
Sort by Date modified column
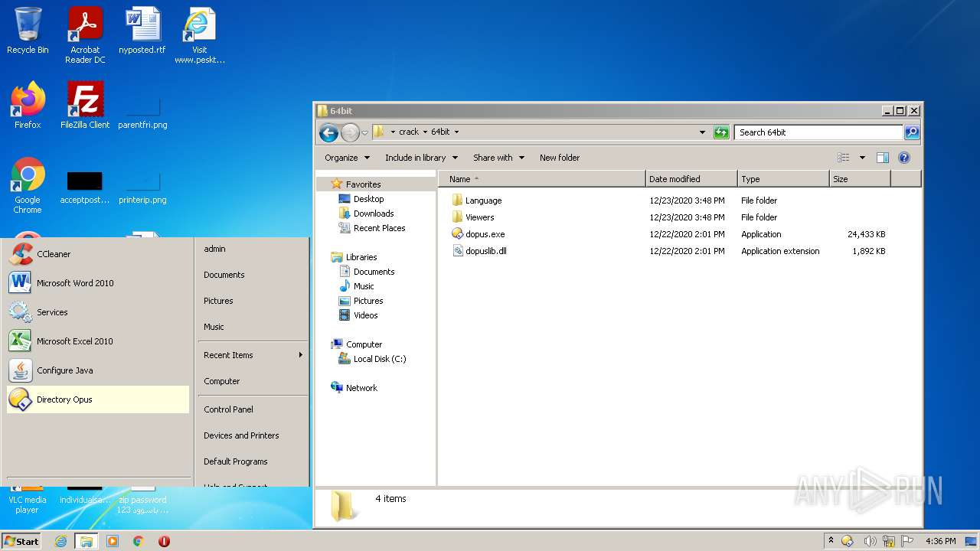pos(691,179)
